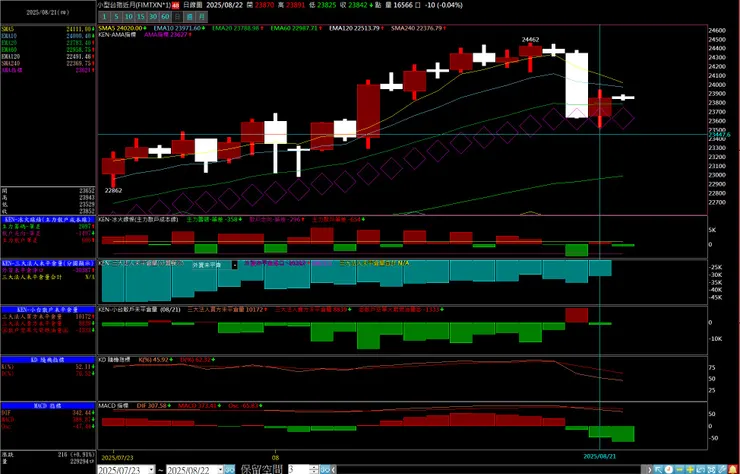Click the 2025/07/23 x-axis date label
Image resolution: width=740 pixels, height=474 pixels.
click(116, 457)
